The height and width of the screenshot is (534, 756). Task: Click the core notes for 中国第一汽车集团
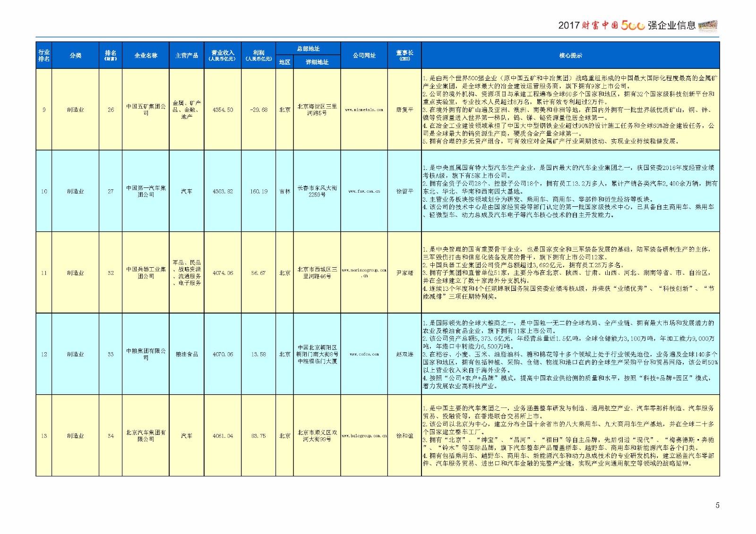[570, 191]
